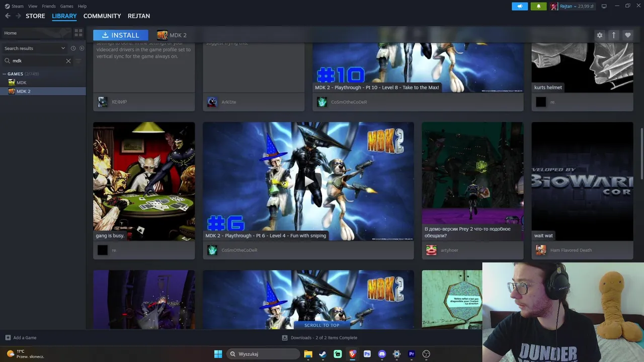This screenshot has width=644, height=362.
Task: Go forward with the right arrow
Action: click(19, 16)
